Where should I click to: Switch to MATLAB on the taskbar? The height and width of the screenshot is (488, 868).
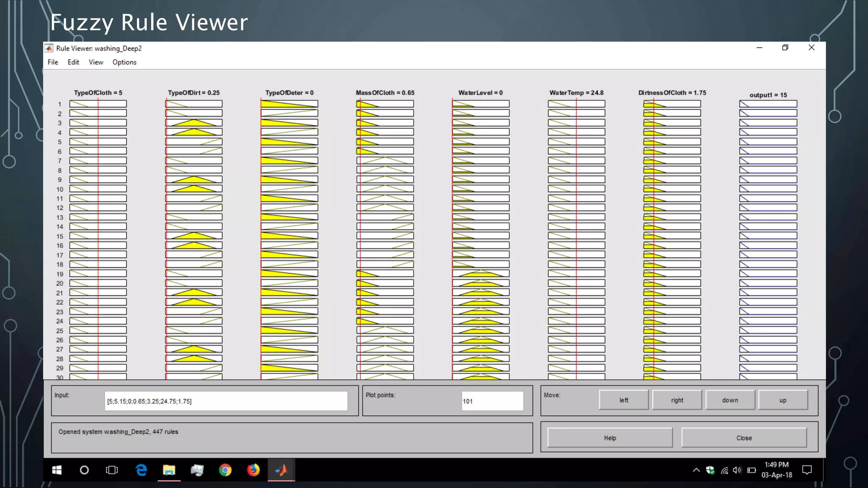[281, 470]
